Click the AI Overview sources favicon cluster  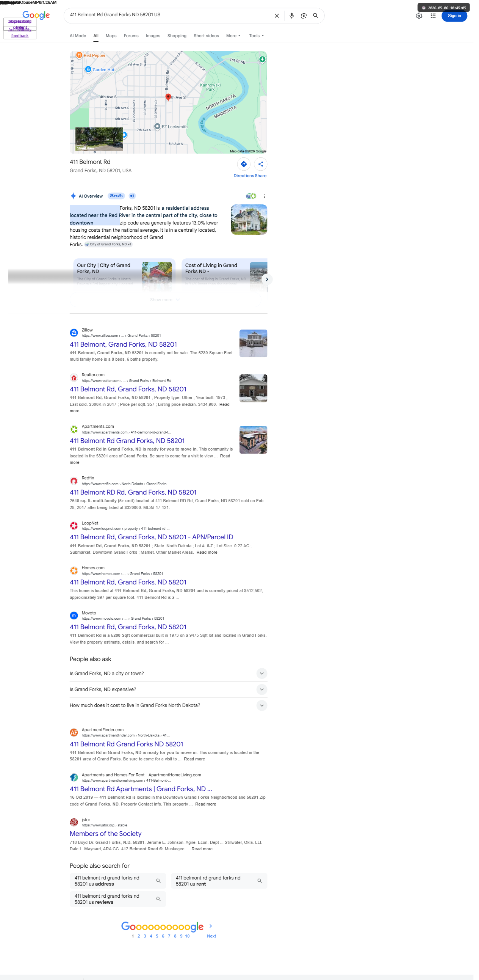click(x=251, y=196)
